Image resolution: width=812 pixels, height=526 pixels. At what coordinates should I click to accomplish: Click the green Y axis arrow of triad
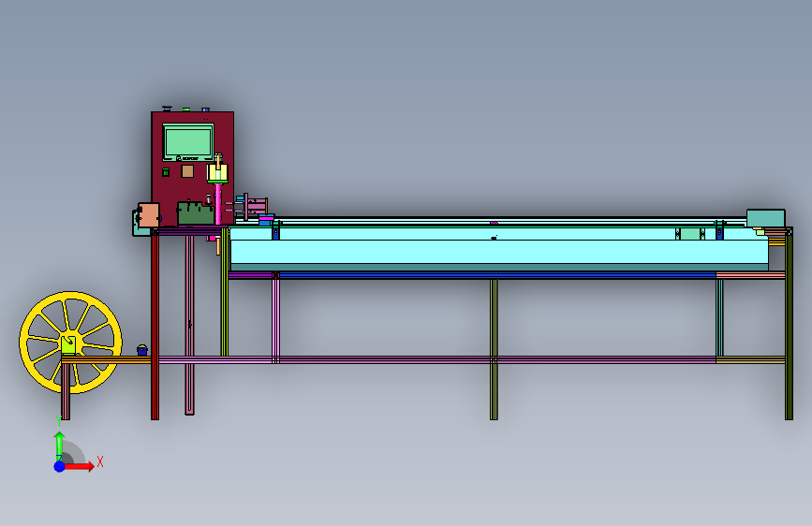pyautogui.click(x=60, y=446)
